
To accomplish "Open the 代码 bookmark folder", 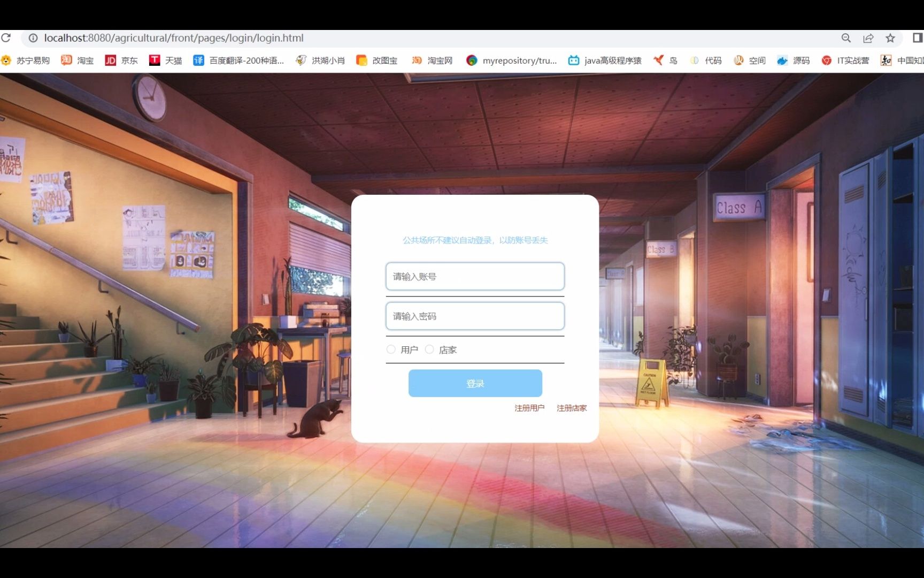I will [706, 60].
